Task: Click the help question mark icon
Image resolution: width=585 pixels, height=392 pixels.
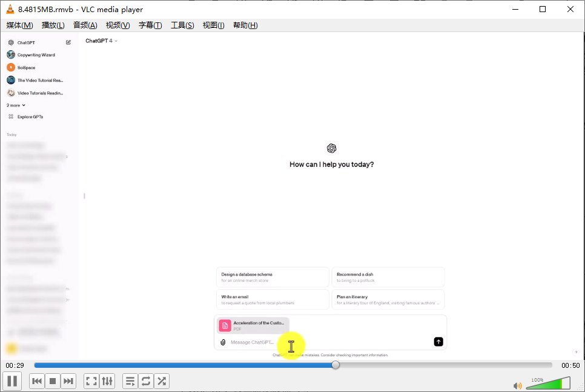Action: 576,352
